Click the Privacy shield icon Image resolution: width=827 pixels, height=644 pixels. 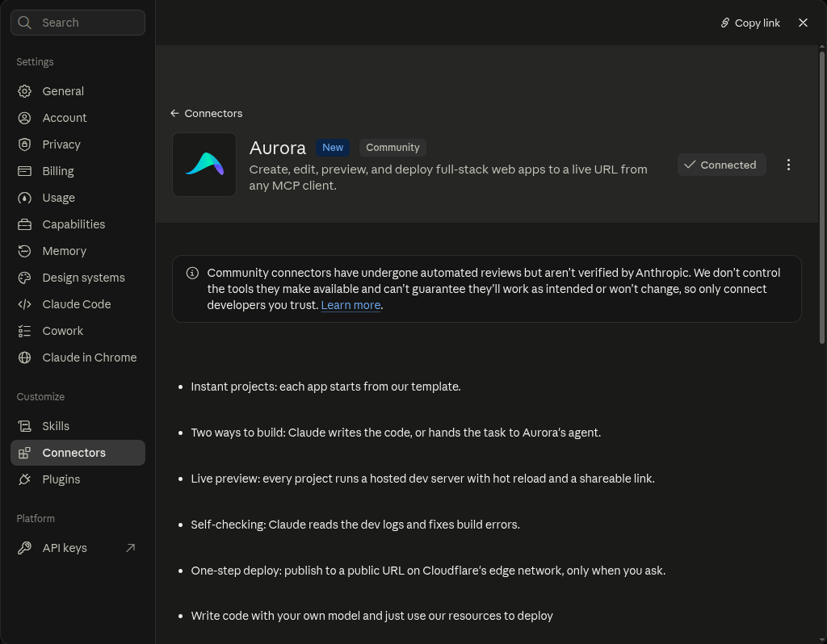click(24, 144)
